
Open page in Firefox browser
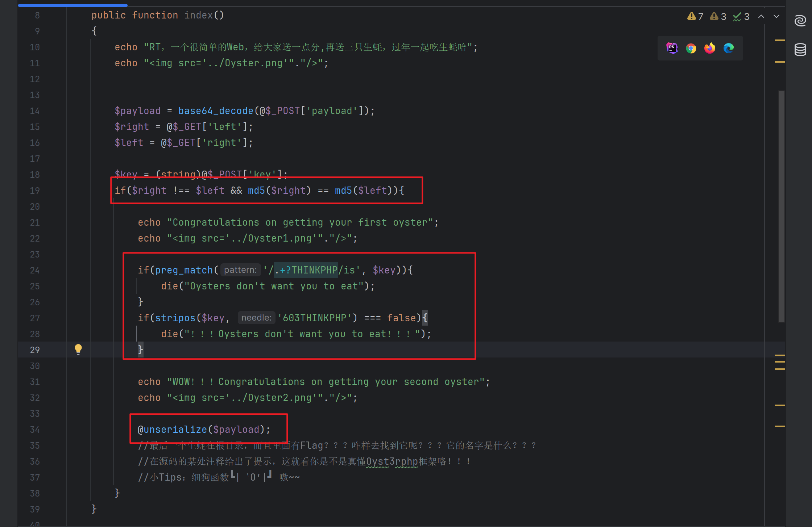tap(710, 48)
